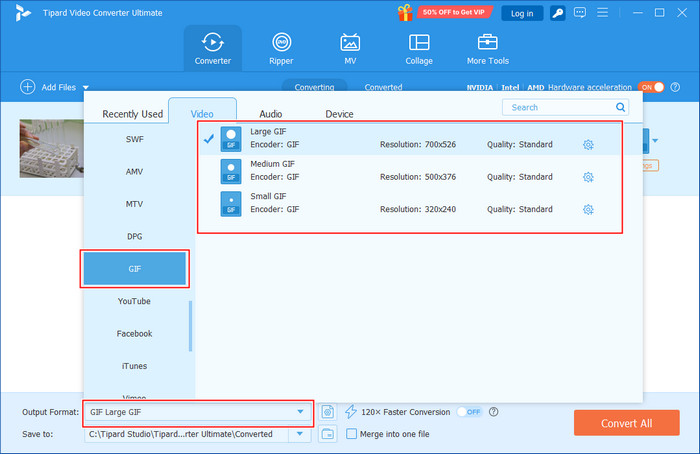Open the Output Format dropdown
Image resolution: width=700 pixels, height=454 pixels.
coord(198,412)
